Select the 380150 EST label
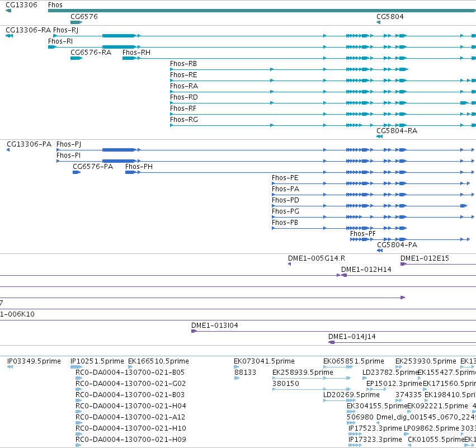Screen dimensions: 476x448 pyautogui.click(x=286, y=383)
